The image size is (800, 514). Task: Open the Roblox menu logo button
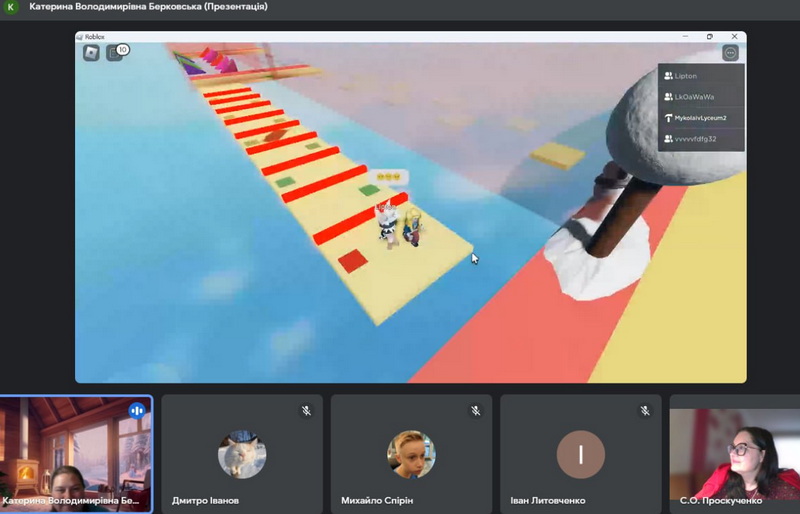[91, 53]
